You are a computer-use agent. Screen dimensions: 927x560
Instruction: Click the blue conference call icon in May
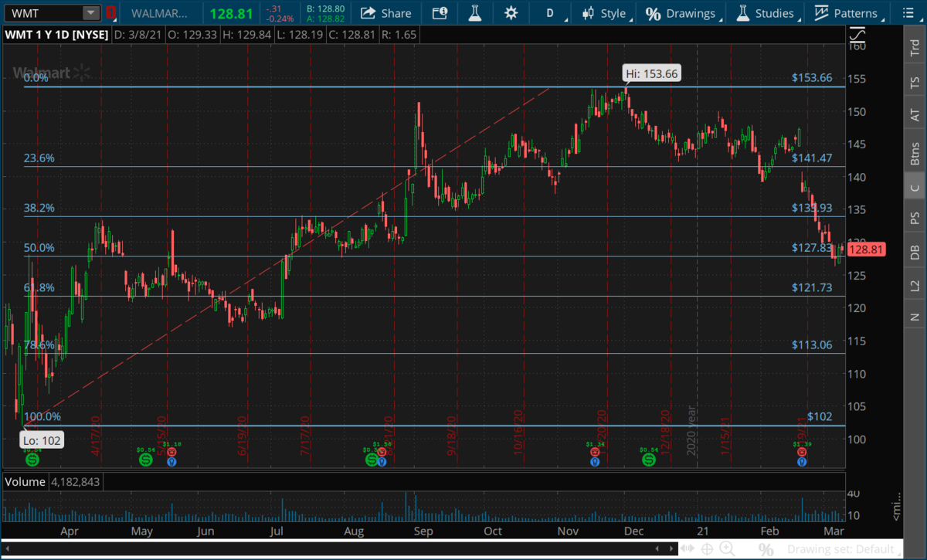pos(172,463)
